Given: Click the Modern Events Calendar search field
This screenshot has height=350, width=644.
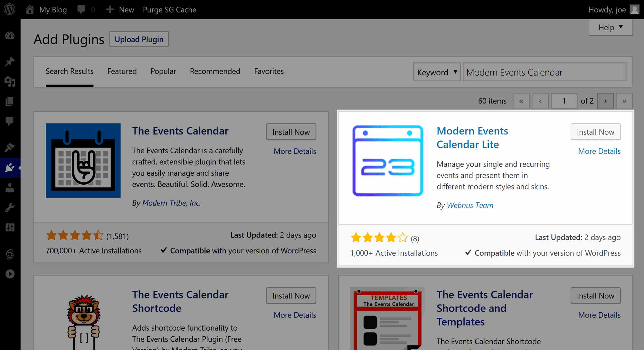Looking at the screenshot, I should 544,72.
